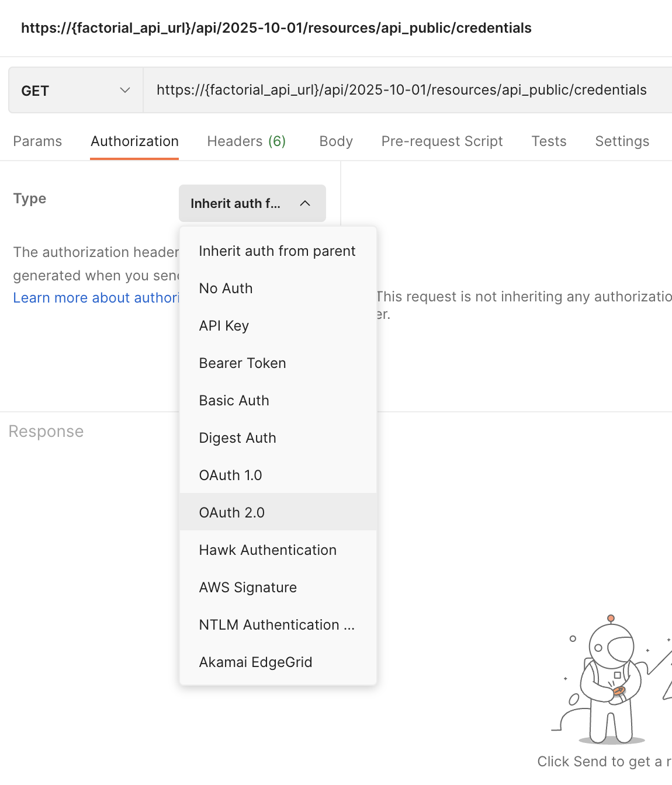Choose Hawk Authentication option
The width and height of the screenshot is (672, 785).
point(278,550)
